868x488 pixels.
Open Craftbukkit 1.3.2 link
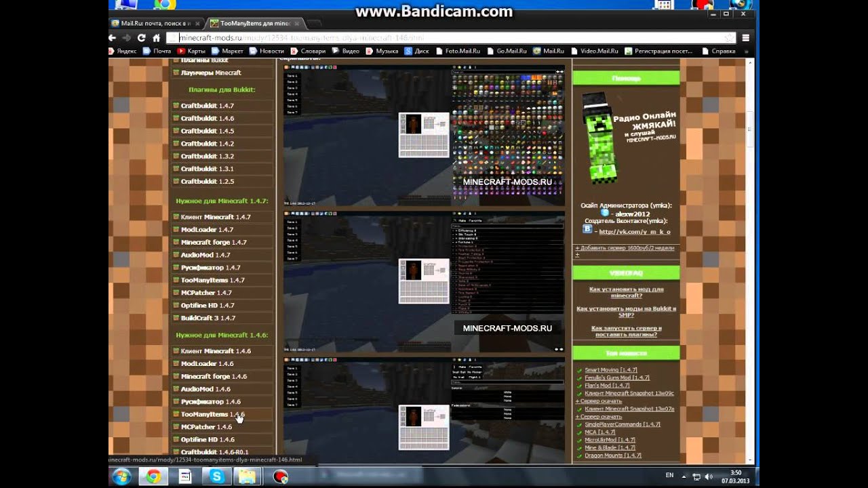click(207, 156)
